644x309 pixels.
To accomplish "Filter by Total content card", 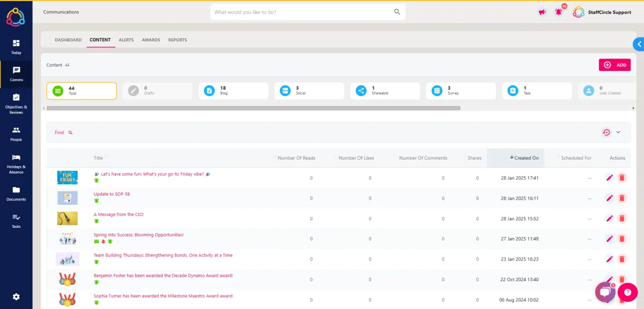I will 82,91.
